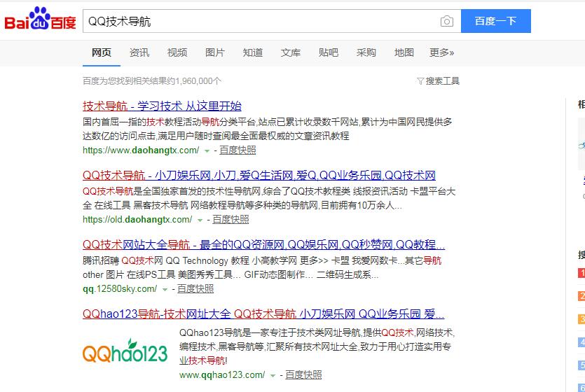Viewport: 585px width, 392px height.
Task: Open 百度快照 for www.daohangtx.com result
Action: (x=238, y=150)
